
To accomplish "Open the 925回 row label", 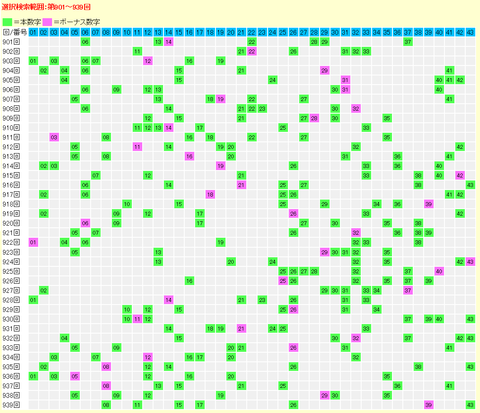I will (11, 271).
